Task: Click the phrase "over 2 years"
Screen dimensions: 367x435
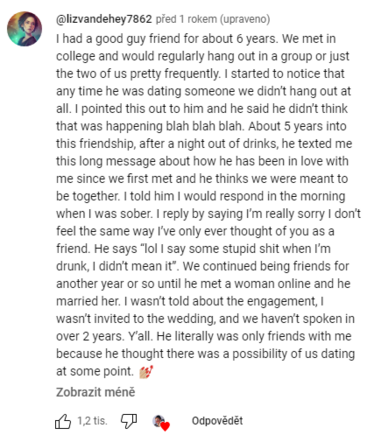Action: pyautogui.click(x=89, y=336)
